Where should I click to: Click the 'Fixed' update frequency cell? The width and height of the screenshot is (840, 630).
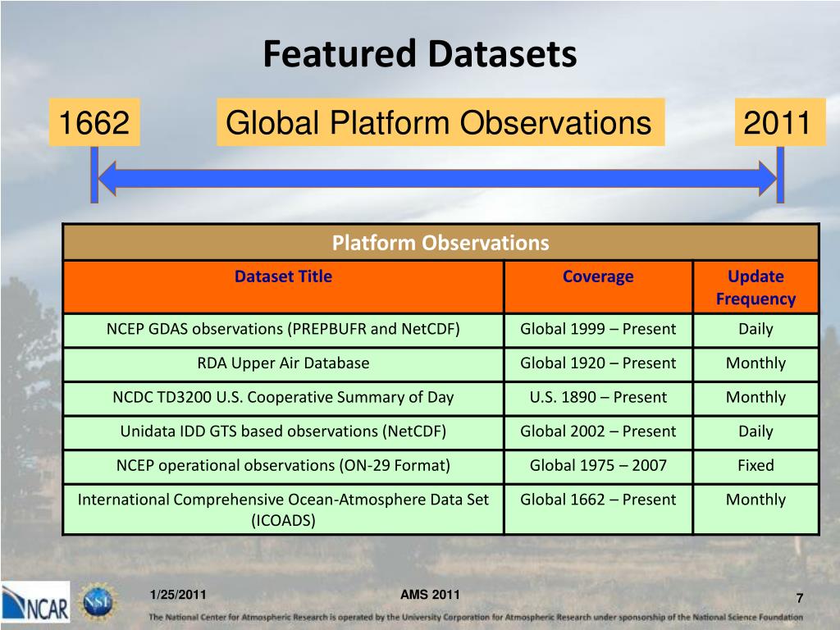click(x=756, y=467)
